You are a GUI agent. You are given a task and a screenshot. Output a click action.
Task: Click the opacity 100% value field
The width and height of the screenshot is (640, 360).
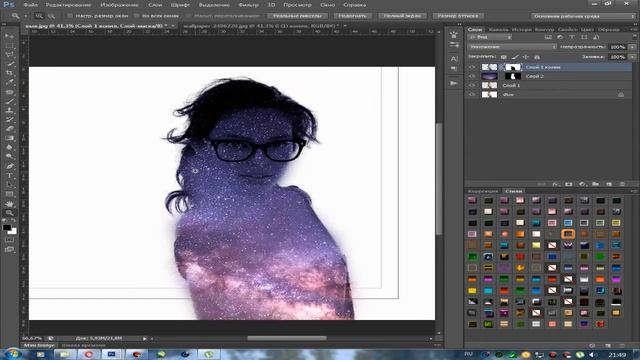point(618,47)
